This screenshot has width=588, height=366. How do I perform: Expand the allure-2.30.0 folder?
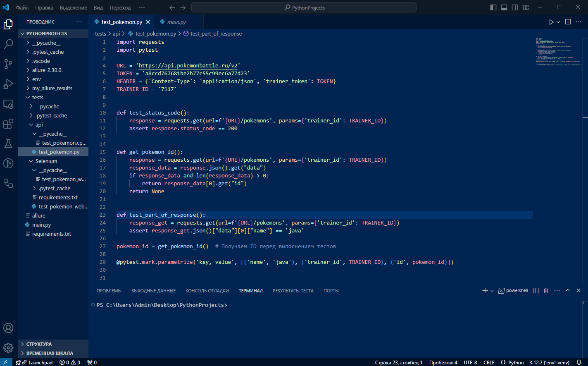[53, 70]
